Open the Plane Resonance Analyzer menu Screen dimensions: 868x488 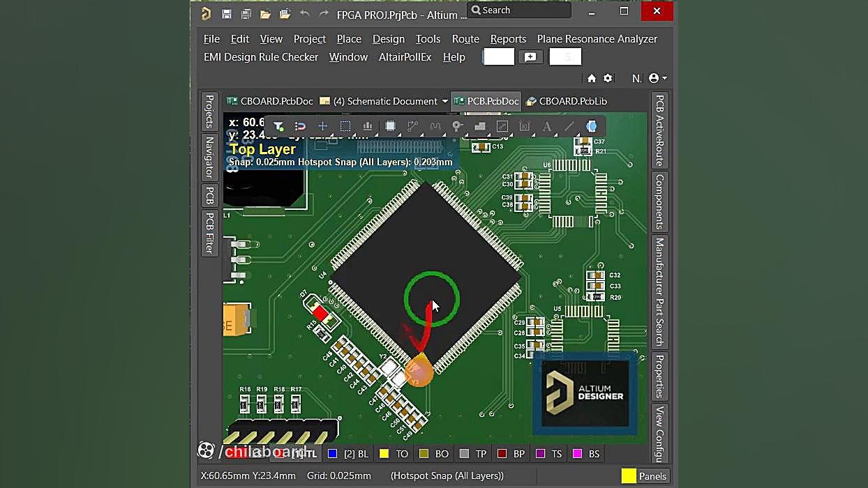coord(597,39)
